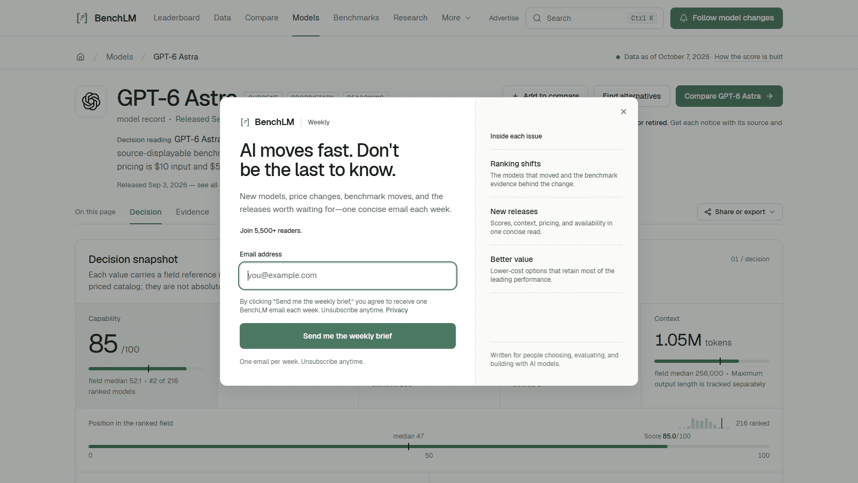Select the Evidence page tab

click(x=192, y=212)
